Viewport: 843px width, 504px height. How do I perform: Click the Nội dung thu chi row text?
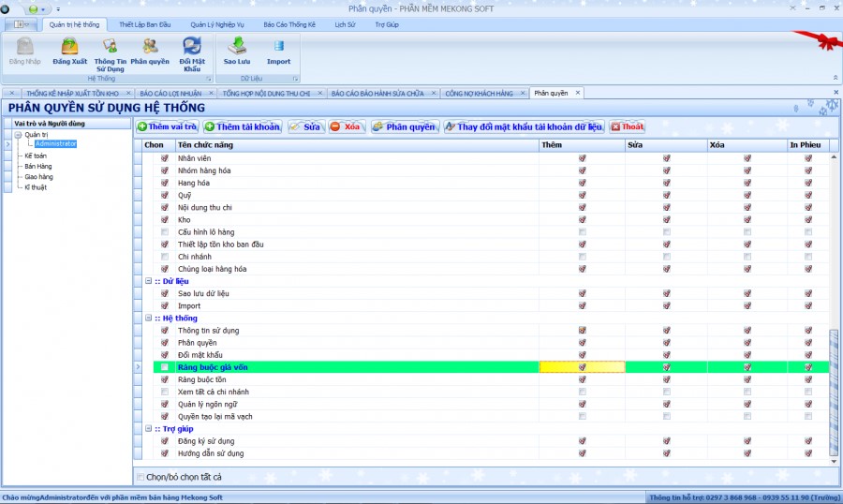pyautogui.click(x=205, y=208)
